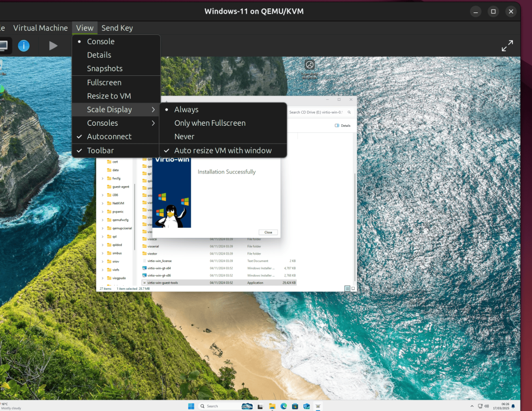
Task: Choose Snapshots from the View menu
Action: pos(104,68)
